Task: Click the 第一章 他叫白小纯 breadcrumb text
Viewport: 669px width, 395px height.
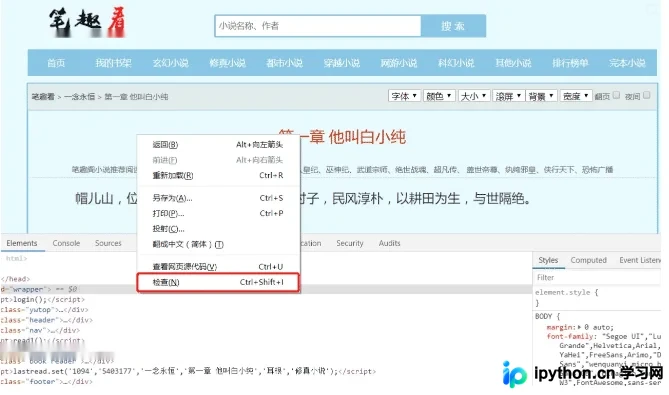Action: pyautogui.click(x=136, y=97)
